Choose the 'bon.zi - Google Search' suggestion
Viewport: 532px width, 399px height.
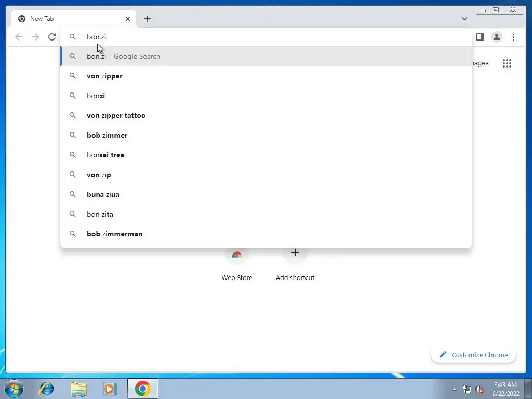(266, 56)
